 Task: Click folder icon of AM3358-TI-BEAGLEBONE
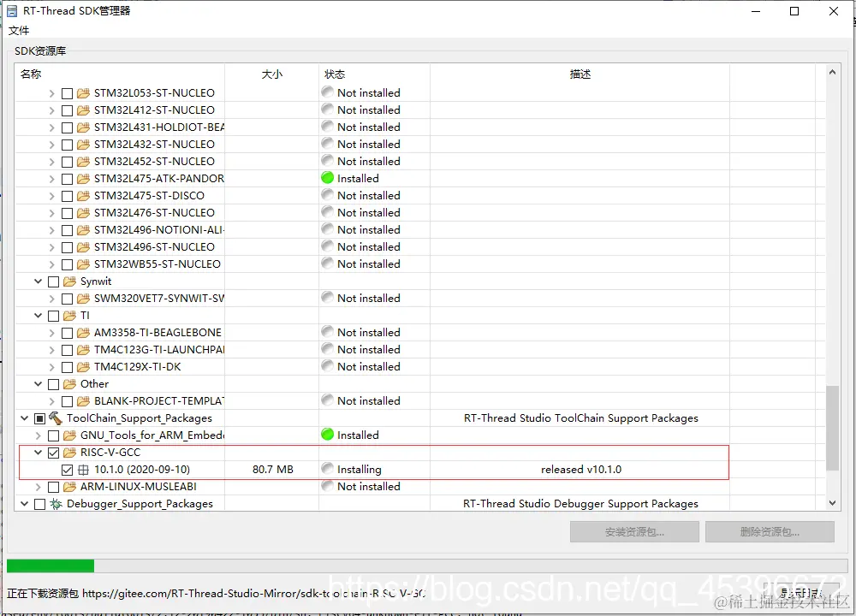83,333
